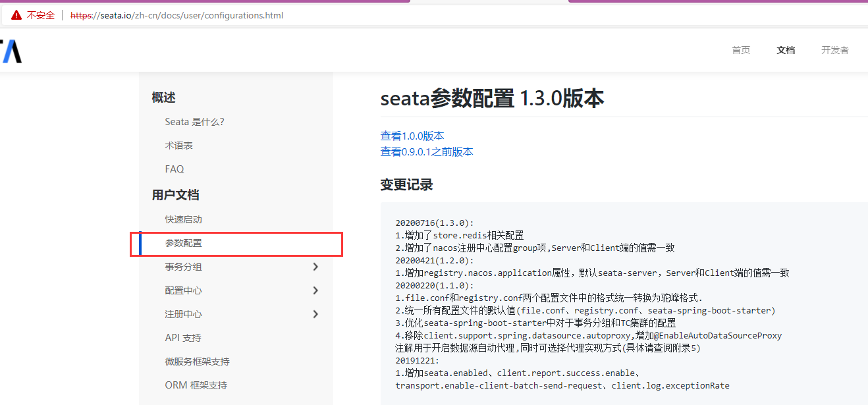868x405 pixels.
Task: Click the 用户文档 sidebar section heading
Action: click(x=175, y=195)
